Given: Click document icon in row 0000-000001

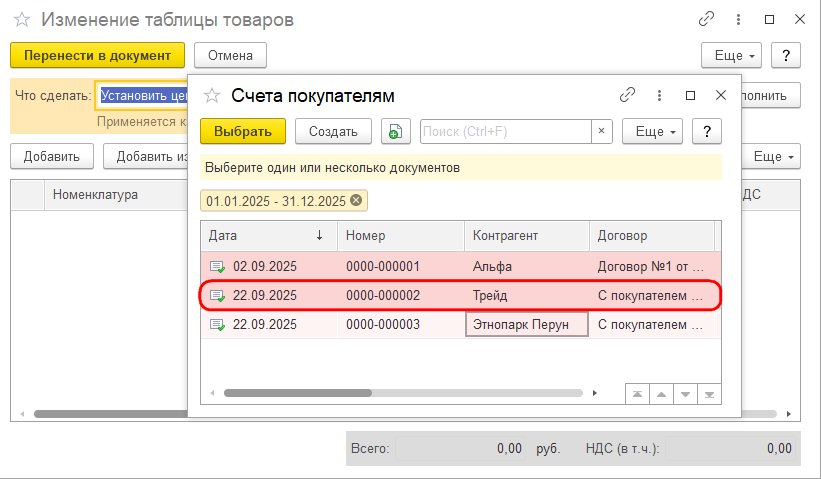Looking at the screenshot, I should point(217,266).
